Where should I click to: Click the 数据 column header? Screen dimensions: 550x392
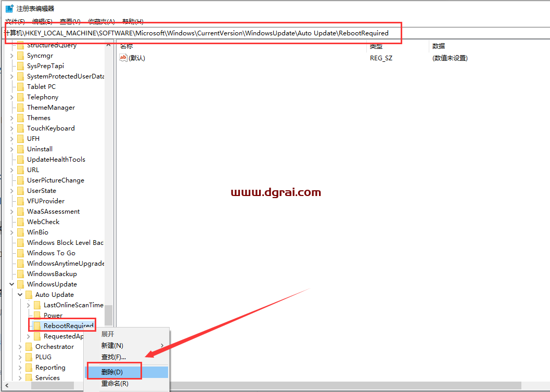pyautogui.click(x=489, y=46)
